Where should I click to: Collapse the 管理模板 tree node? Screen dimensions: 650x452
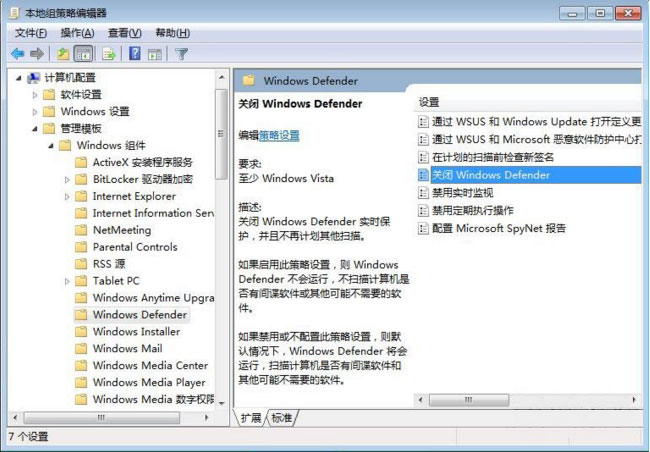click(36, 129)
